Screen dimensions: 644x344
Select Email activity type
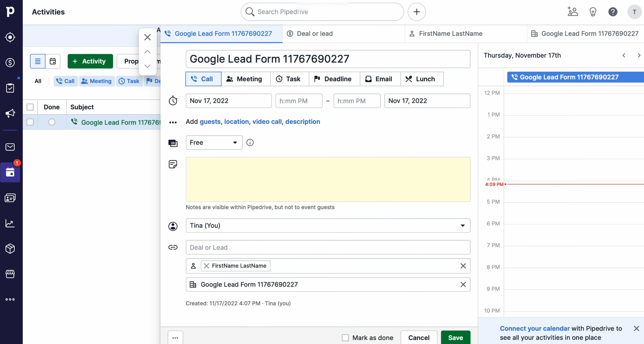click(x=380, y=79)
